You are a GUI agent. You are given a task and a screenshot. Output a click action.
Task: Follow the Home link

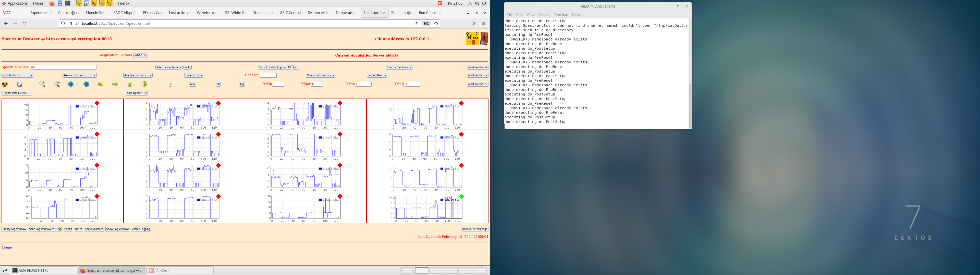(7, 247)
